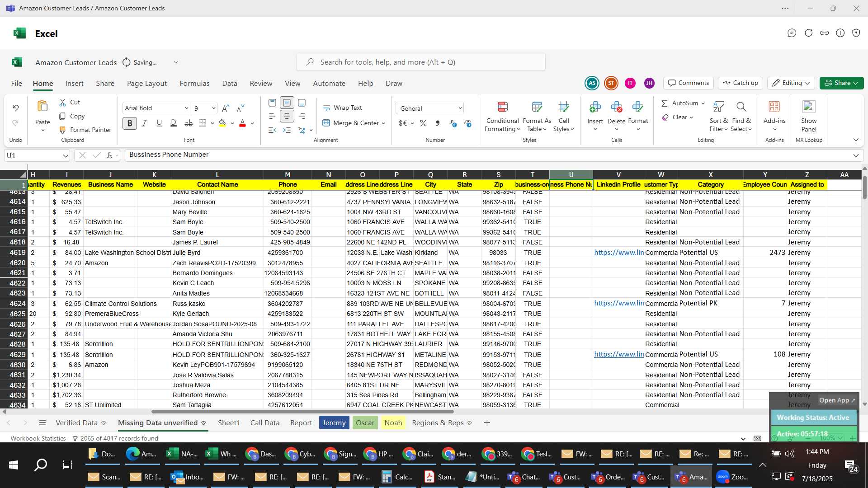868x488 pixels.
Task: Align text to top
Action: 272,103
